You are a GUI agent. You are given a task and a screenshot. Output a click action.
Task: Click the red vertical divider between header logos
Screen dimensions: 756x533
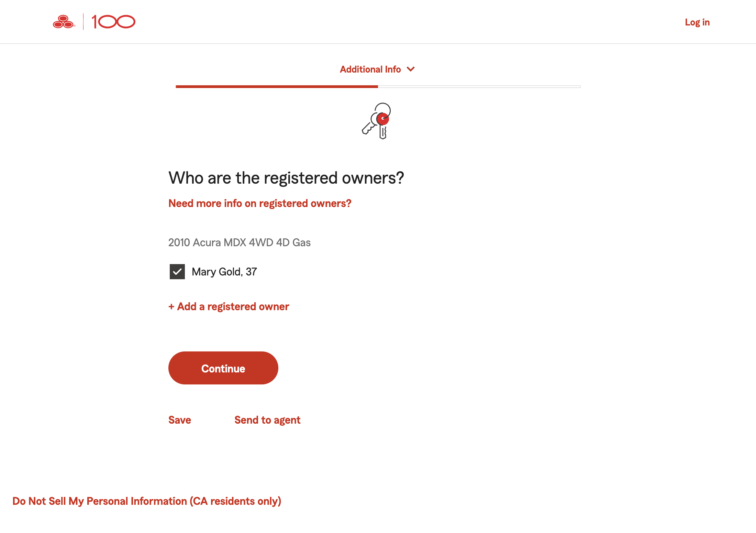click(x=84, y=22)
